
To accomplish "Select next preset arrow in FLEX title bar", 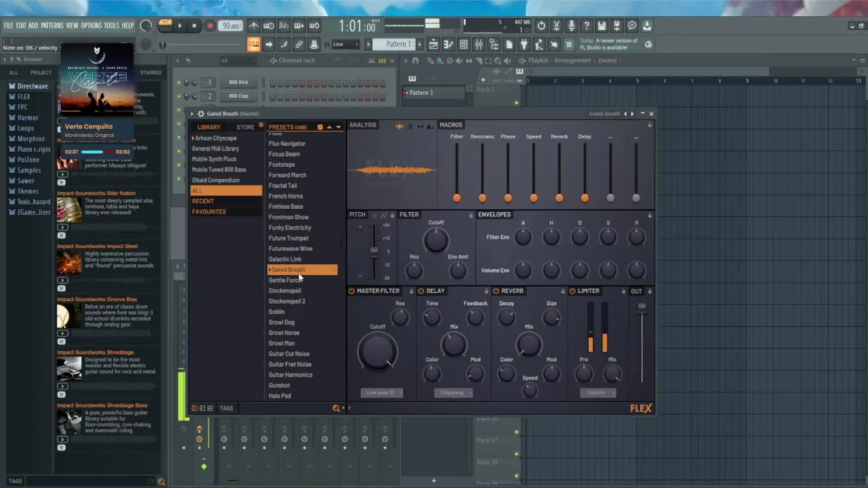I will pyautogui.click(x=633, y=114).
